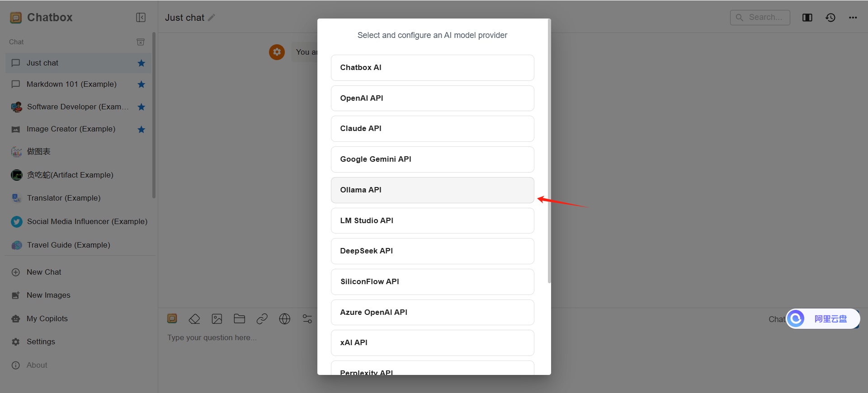Click the eraser icon to clear context
This screenshot has width=868, height=393.
(x=194, y=319)
